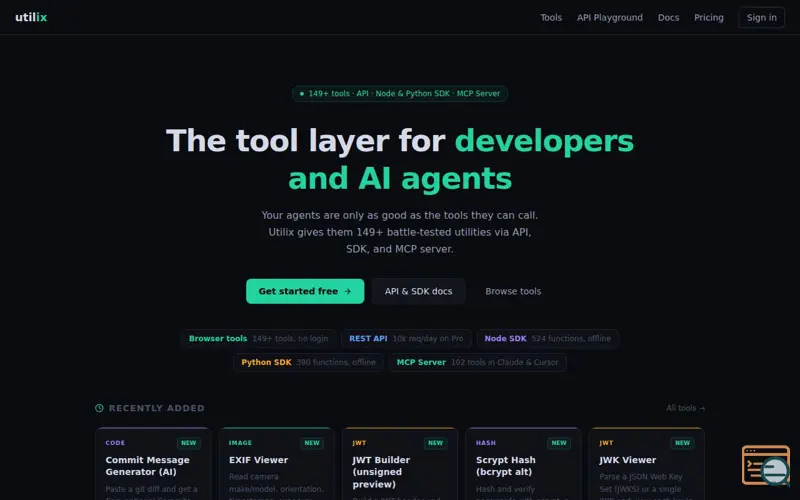Click the hero headline 'developers'
This screenshot has width=800, height=500.
pos(544,141)
